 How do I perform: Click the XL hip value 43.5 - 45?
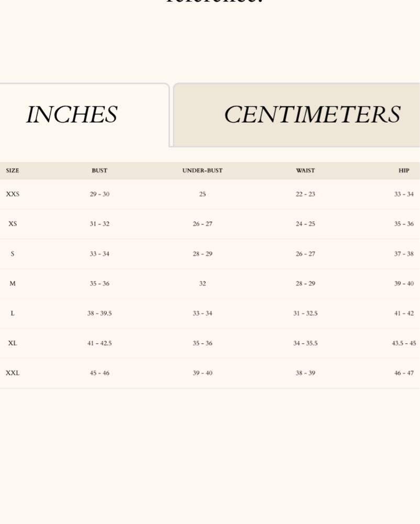[x=404, y=343]
